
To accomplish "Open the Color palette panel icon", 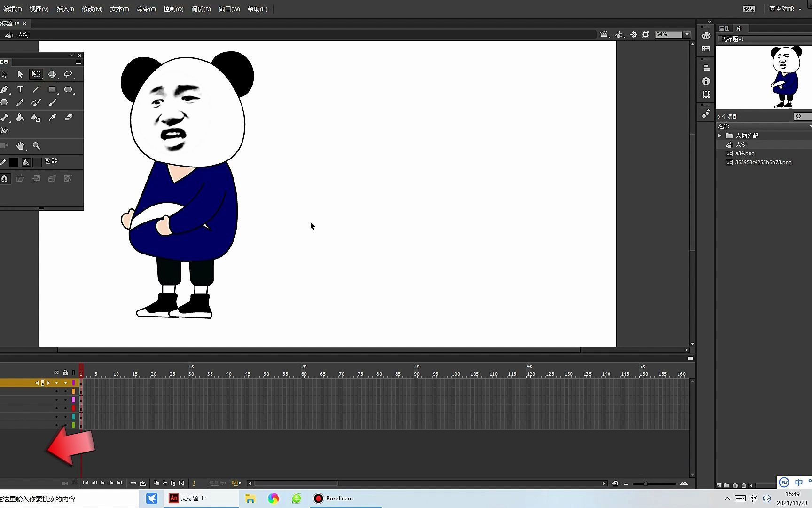I will 706,36.
